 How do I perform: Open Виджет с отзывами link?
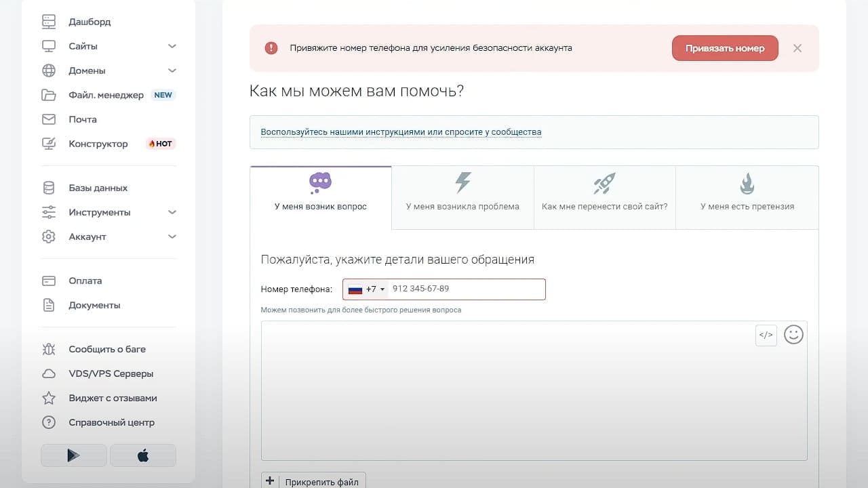point(113,398)
